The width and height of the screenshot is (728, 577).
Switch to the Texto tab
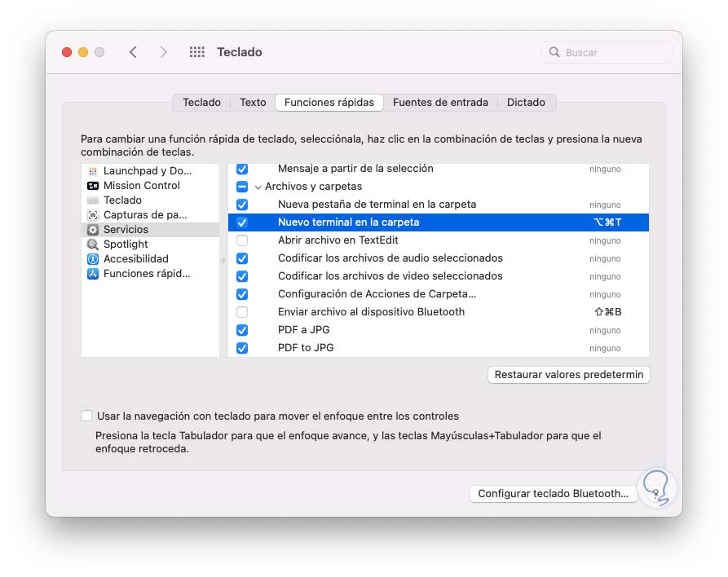[x=253, y=103]
